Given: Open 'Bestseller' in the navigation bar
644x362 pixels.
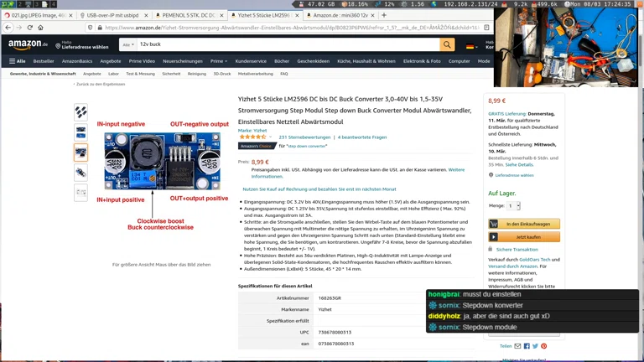Looking at the screenshot, I should click(x=44, y=61).
